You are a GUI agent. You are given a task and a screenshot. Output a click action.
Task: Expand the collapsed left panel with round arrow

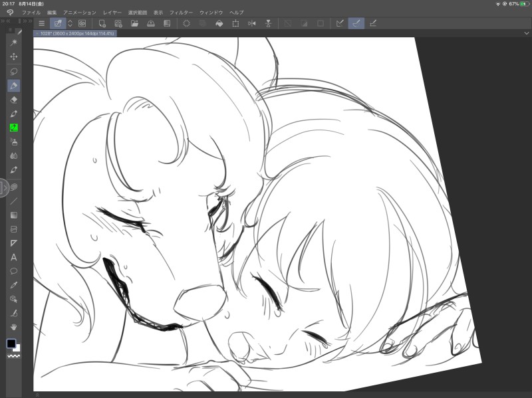coord(4,187)
